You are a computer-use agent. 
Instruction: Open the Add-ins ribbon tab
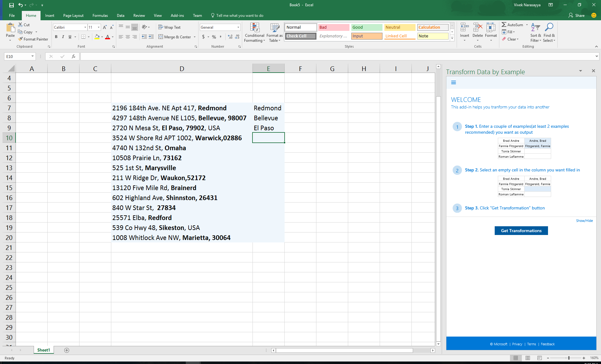177,16
